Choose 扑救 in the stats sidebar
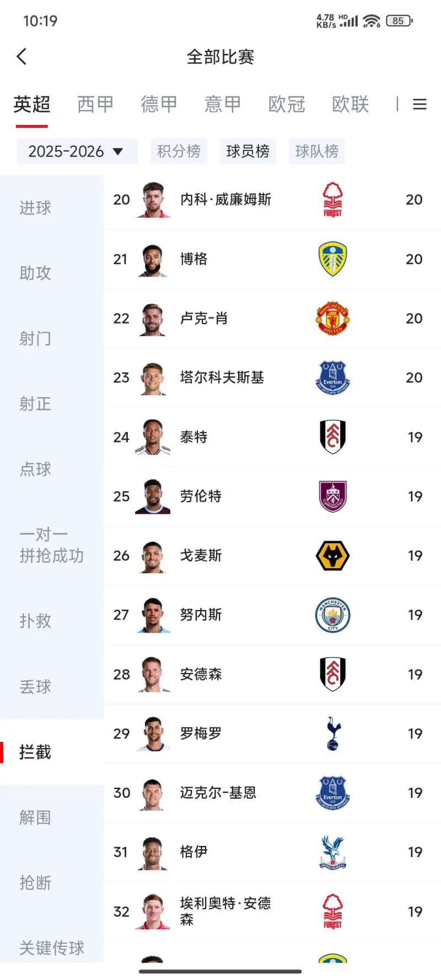This screenshot has width=441, height=980. 35,621
